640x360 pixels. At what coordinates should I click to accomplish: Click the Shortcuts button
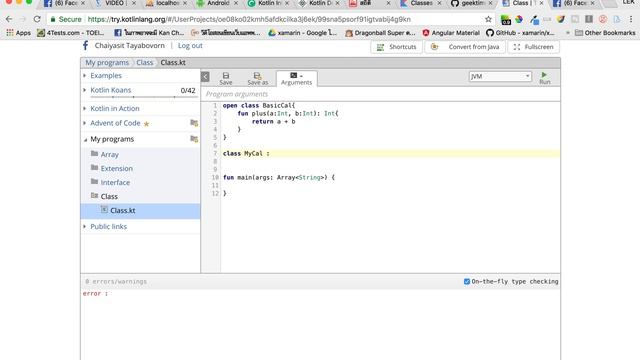pos(396,47)
